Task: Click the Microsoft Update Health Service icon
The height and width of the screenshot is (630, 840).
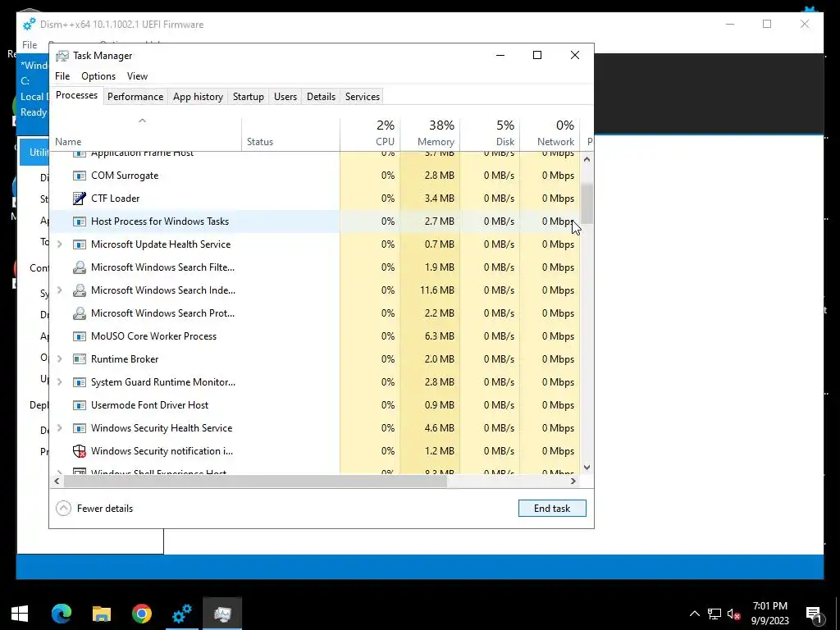Action: [80, 244]
